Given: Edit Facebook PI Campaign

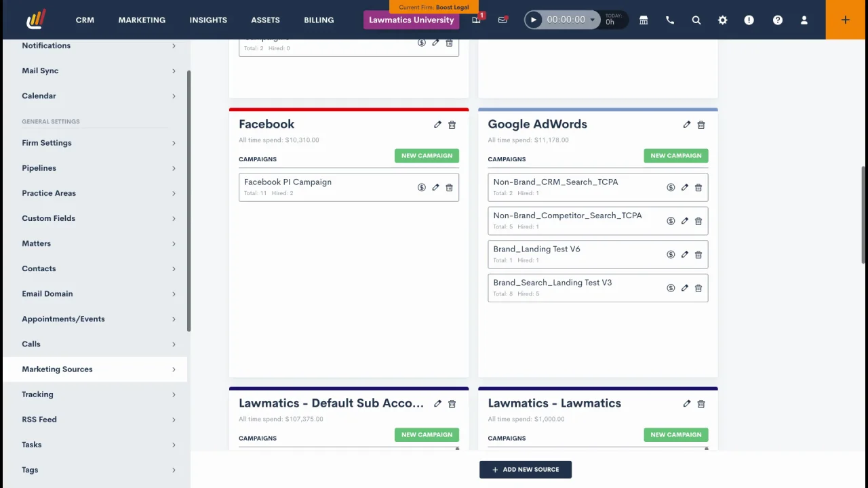Looking at the screenshot, I should click(x=435, y=188).
